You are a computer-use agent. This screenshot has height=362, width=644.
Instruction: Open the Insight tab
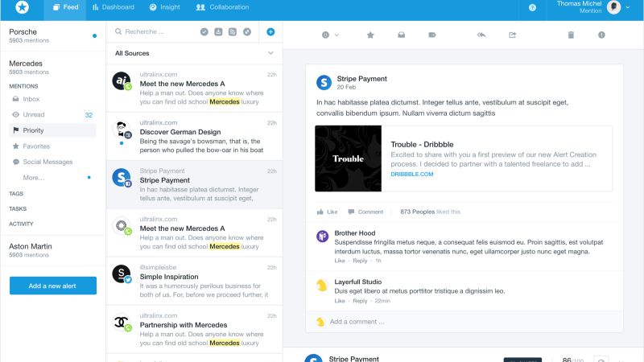(165, 7)
